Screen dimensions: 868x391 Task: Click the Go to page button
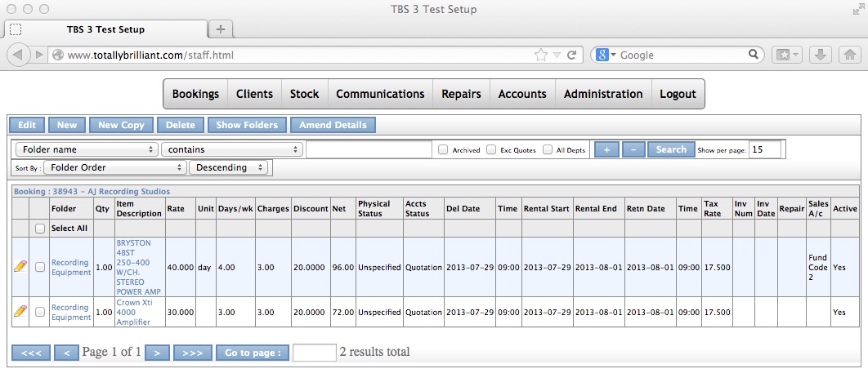(253, 353)
